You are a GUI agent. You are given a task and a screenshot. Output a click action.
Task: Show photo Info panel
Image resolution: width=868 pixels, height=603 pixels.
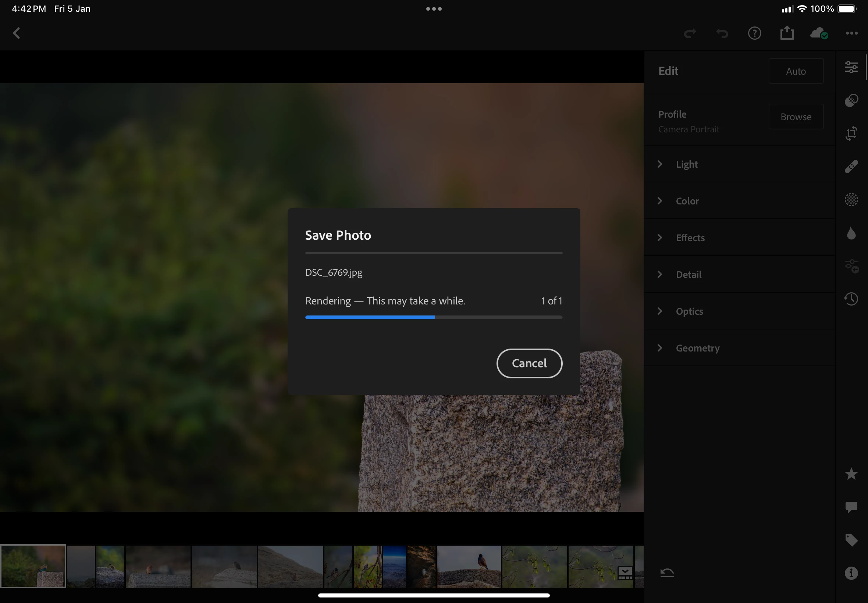pos(851,573)
